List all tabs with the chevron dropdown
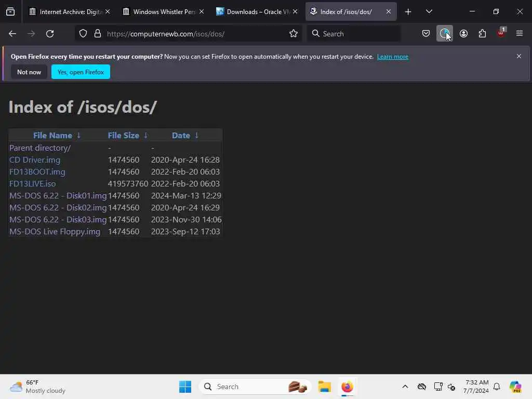 point(429,12)
